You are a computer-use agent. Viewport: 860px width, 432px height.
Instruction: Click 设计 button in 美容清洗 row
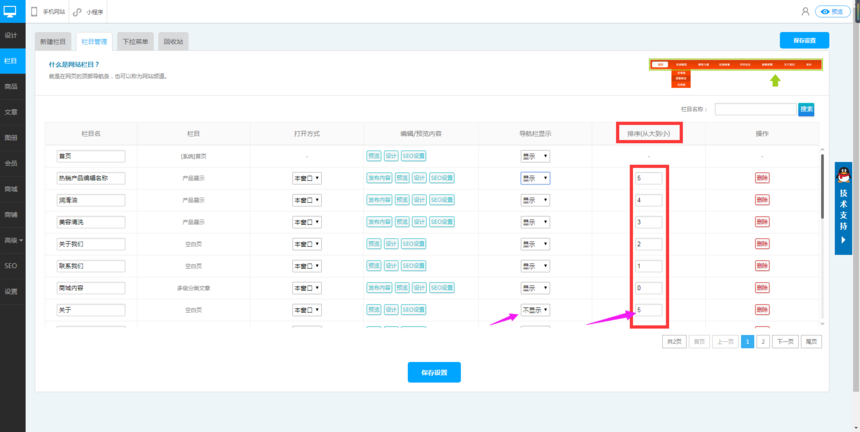420,222
